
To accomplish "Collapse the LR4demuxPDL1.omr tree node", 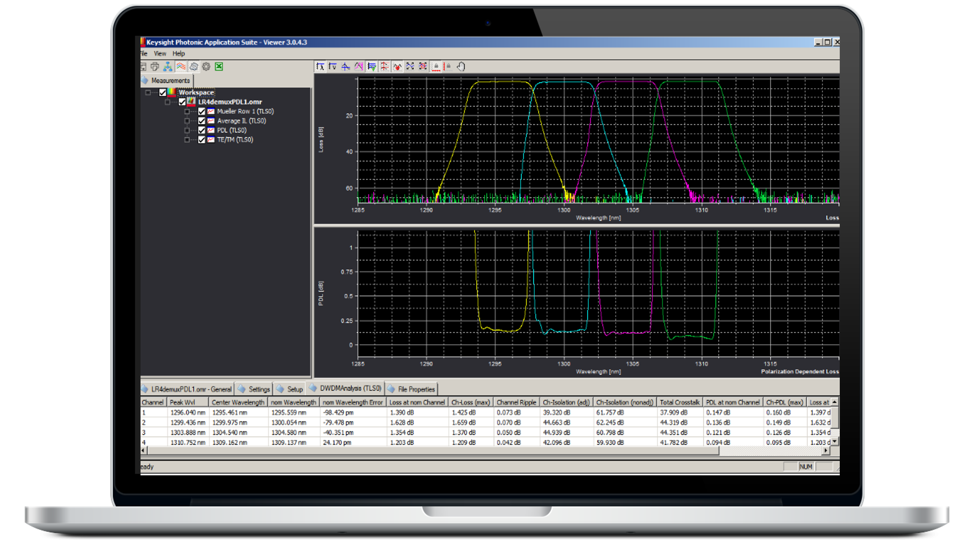I will coord(168,102).
